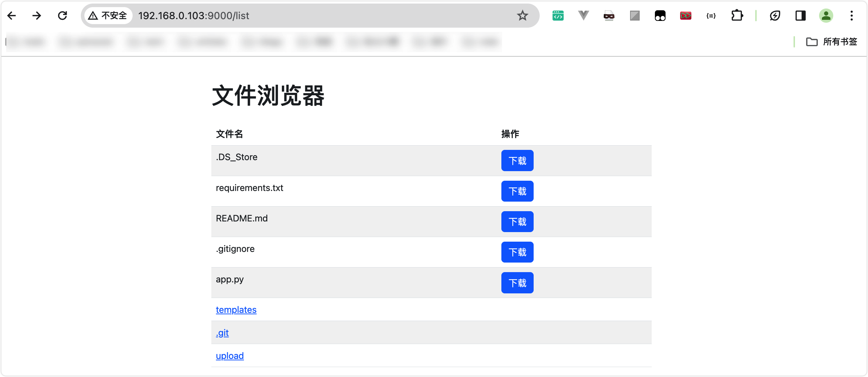
Task: Click the 不安全 security badge
Action: coord(107,15)
